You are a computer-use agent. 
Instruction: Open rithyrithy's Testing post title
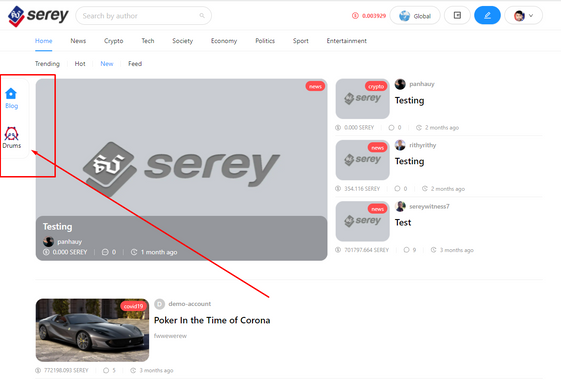point(409,161)
